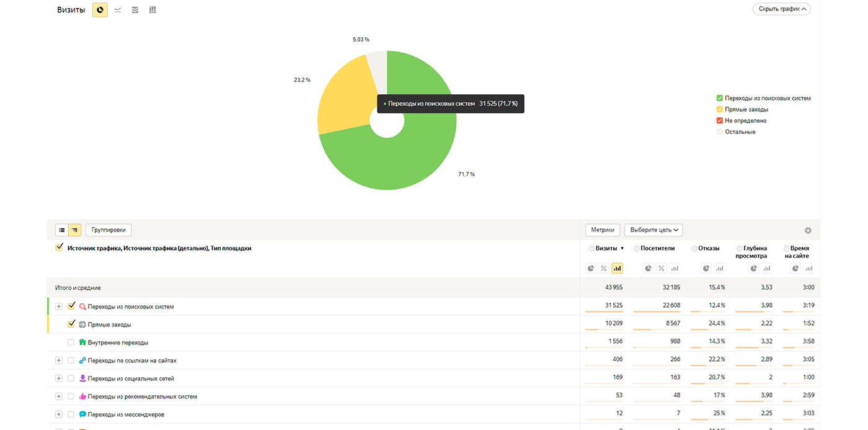
Task: Toggle Не определено legend checkbox
Action: pos(719,120)
